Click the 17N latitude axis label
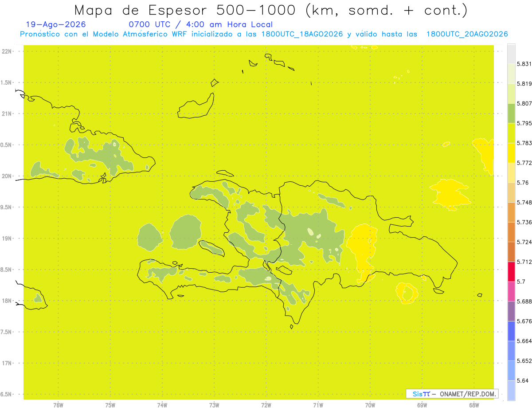This screenshot has width=532, height=411. 6,363
